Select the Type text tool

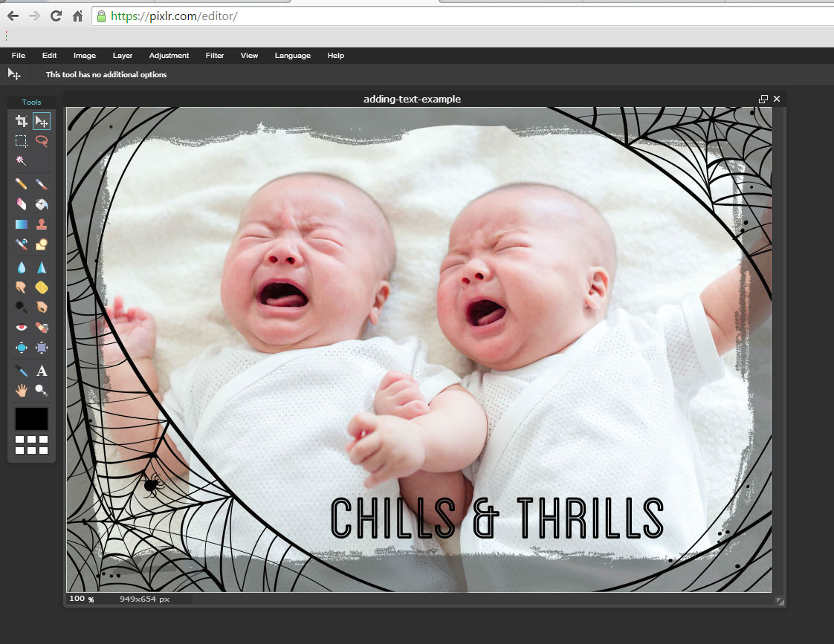pyautogui.click(x=42, y=370)
